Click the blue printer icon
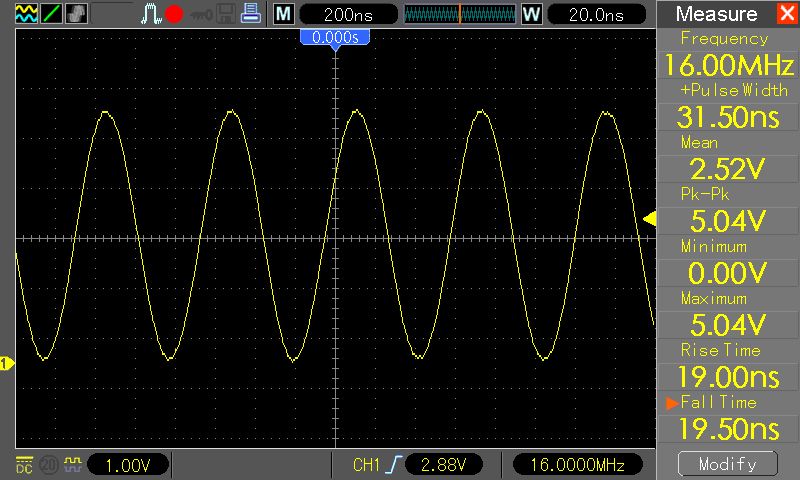 [x=250, y=14]
